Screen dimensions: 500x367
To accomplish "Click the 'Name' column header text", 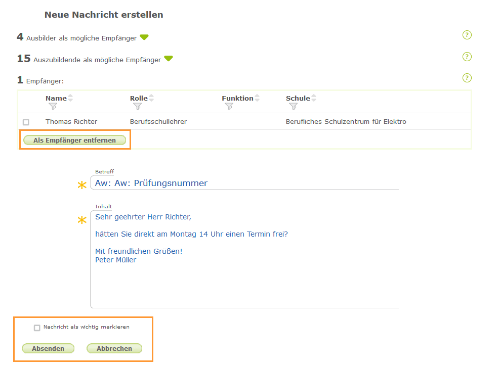I will tap(56, 98).
